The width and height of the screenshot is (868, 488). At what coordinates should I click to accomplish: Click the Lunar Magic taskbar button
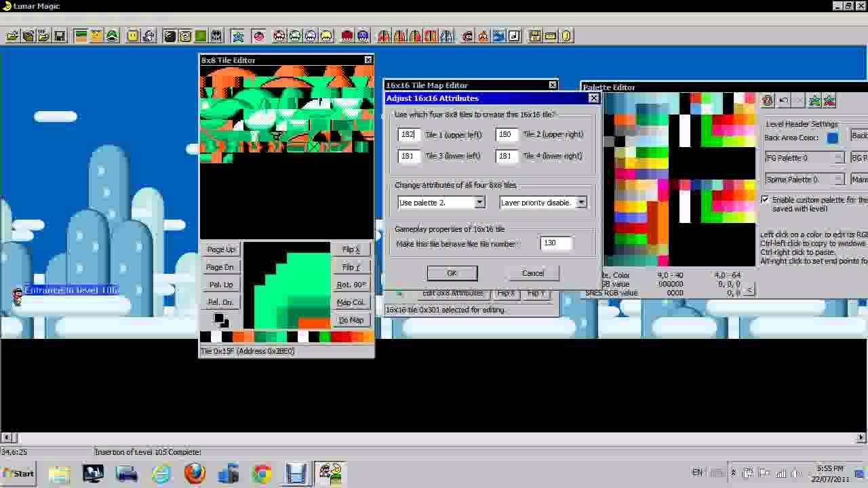(330, 473)
